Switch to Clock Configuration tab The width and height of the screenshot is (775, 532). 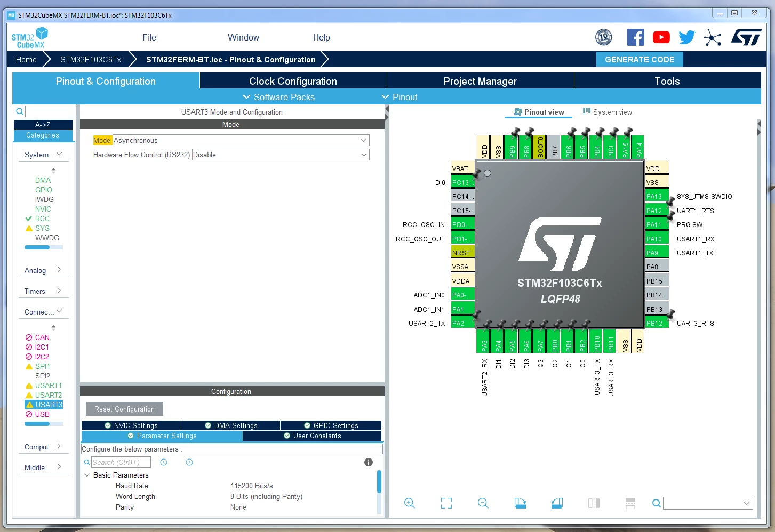point(293,81)
